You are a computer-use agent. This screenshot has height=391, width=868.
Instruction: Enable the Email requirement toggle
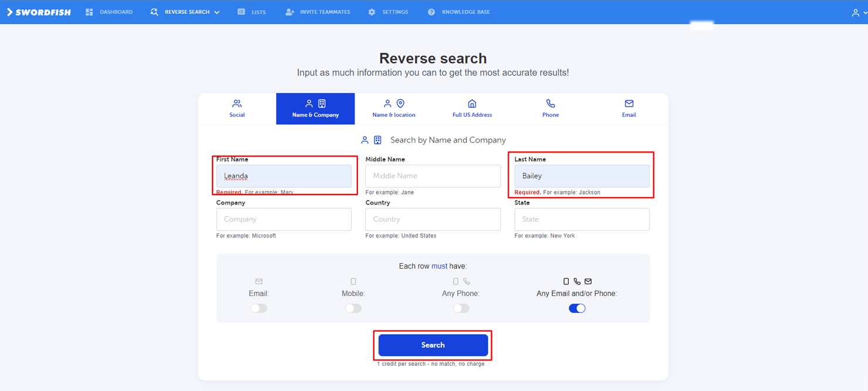point(259,308)
